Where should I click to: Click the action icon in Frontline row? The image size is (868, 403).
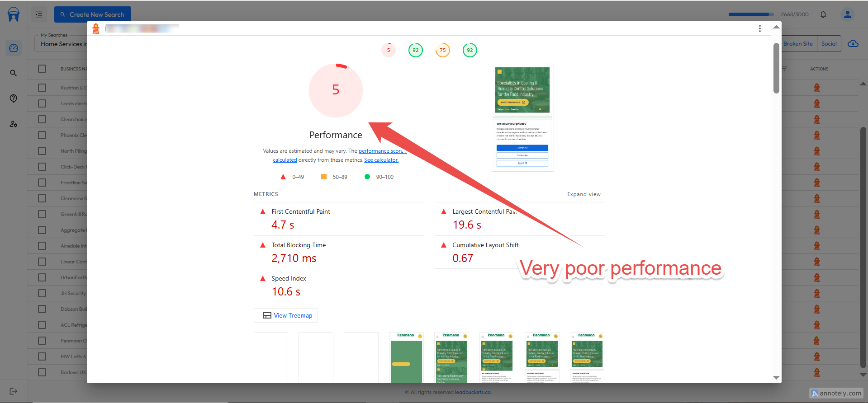817,183
